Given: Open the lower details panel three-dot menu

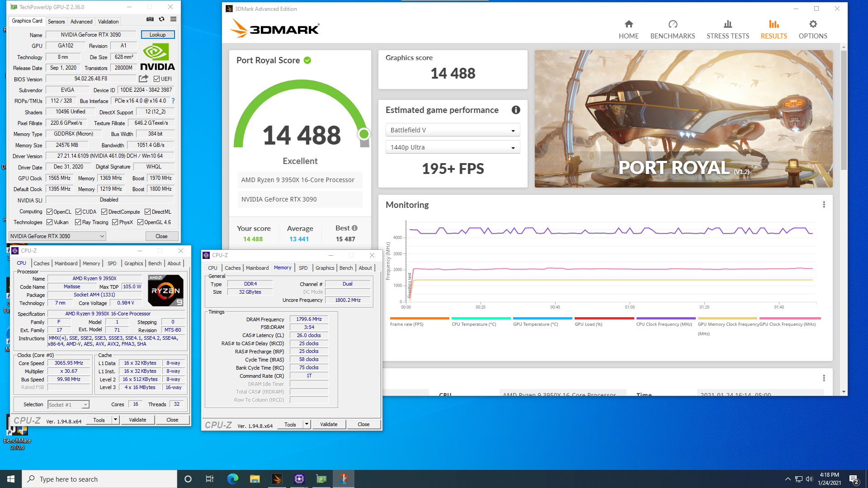Looking at the screenshot, I should pos(824,378).
